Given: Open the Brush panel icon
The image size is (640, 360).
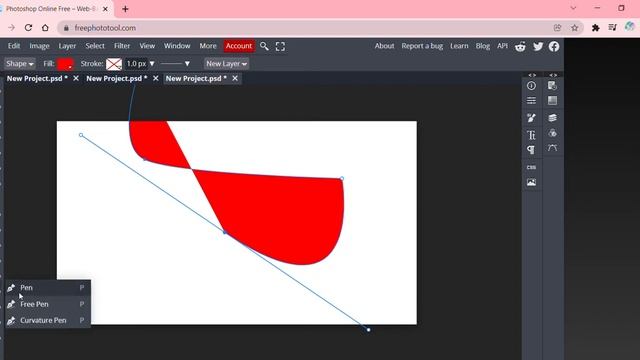Looking at the screenshot, I should (531, 118).
